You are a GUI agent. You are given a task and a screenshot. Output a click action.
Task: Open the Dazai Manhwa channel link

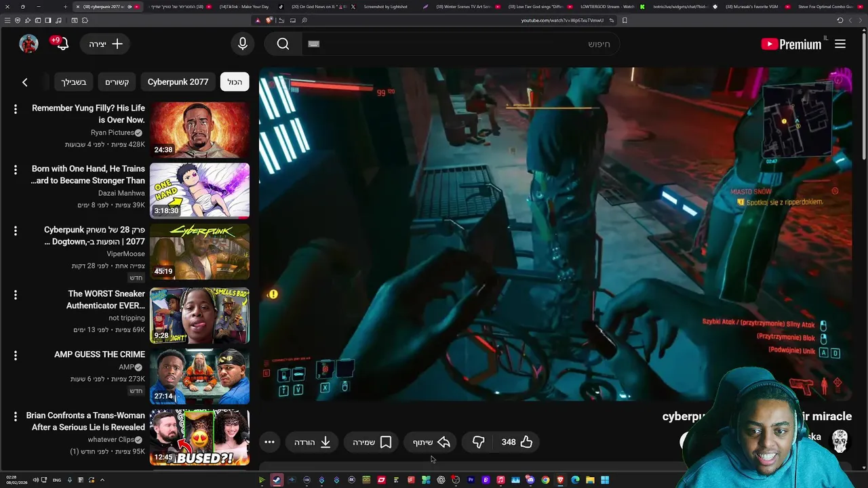click(121, 193)
